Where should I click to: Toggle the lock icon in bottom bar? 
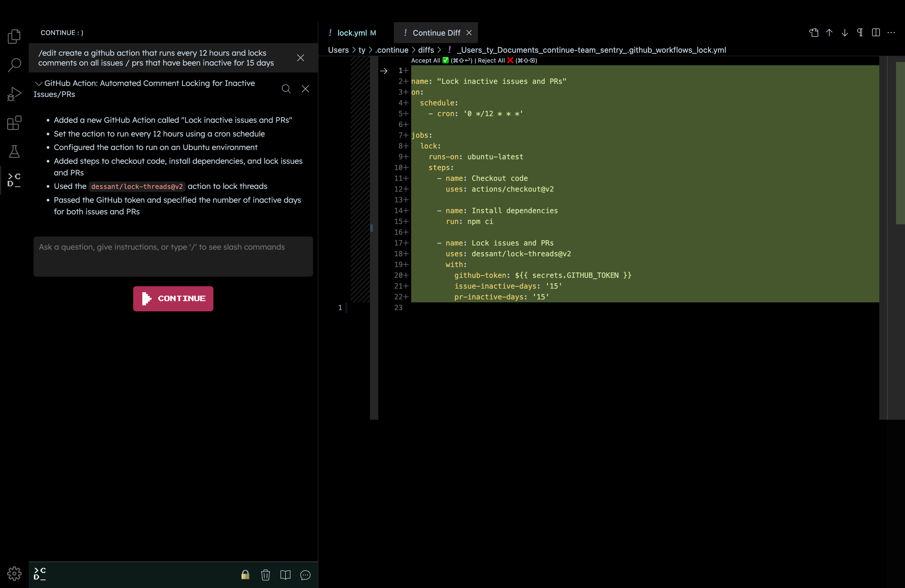(245, 575)
